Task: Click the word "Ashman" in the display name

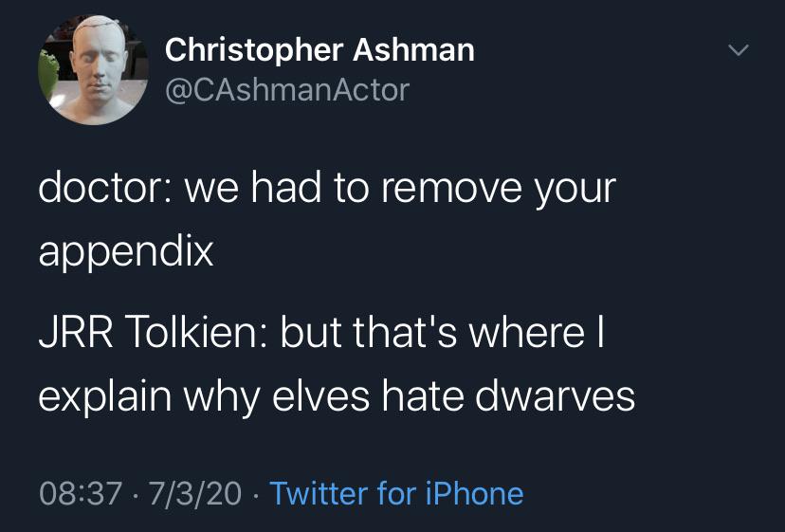Action: [x=413, y=50]
